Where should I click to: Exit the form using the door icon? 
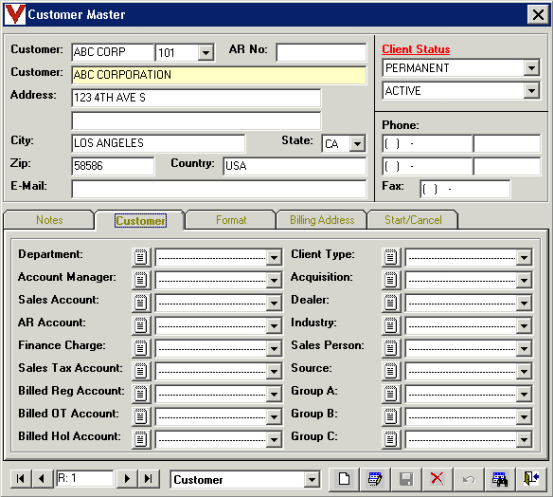click(531, 479)
